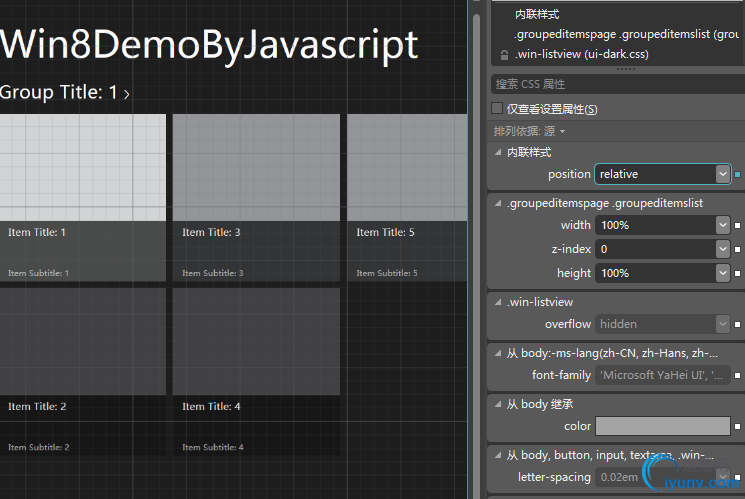Click the marker square next to width property

(738, 225)
